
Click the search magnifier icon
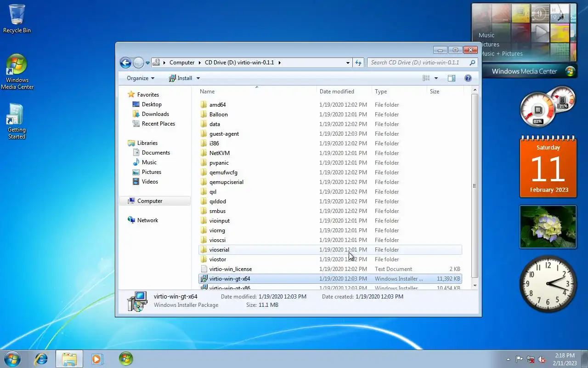tap(472, 63)
